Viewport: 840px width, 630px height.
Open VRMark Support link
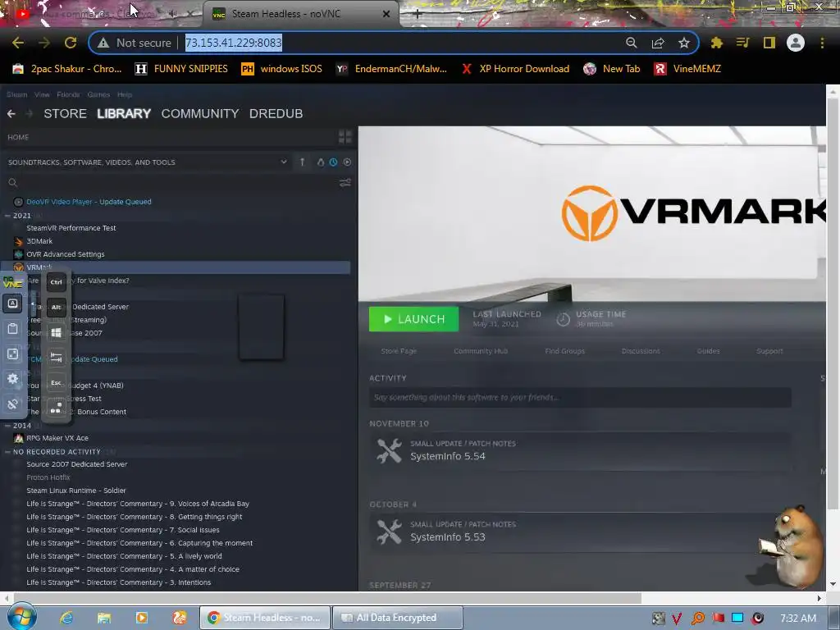tap(769, 351)
